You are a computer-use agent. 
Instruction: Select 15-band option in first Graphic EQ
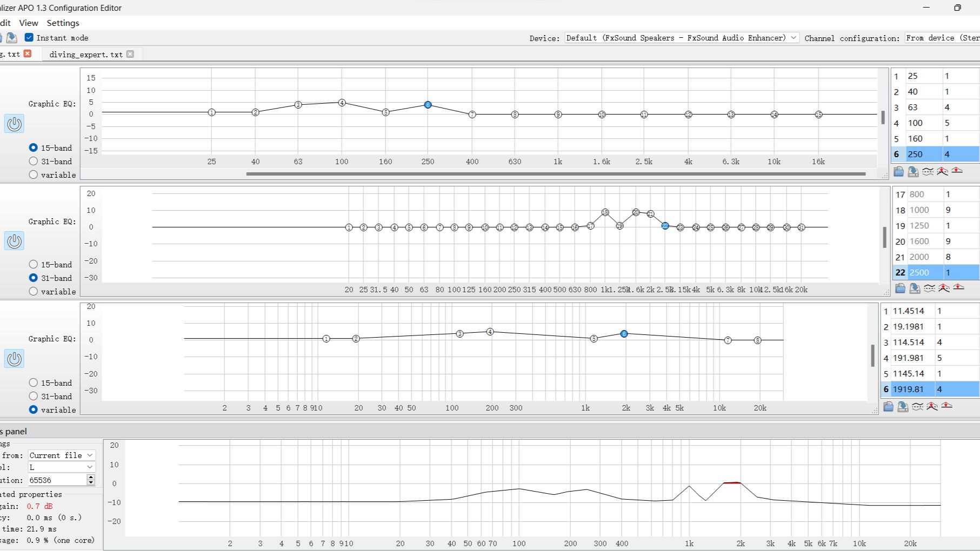click(34, 147)
